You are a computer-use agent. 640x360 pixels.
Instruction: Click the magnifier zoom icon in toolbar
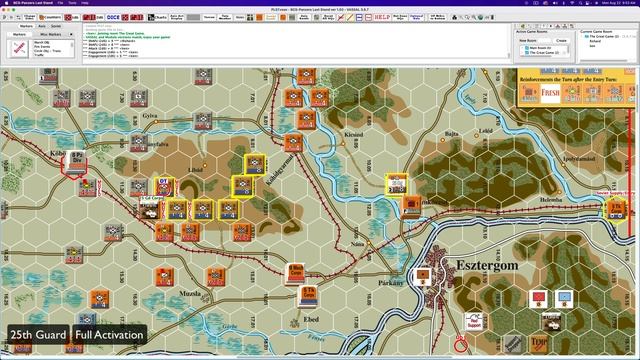467,17
